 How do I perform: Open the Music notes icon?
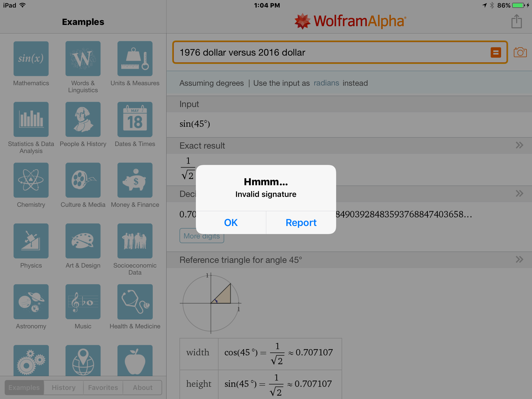[x=83, y=302]
